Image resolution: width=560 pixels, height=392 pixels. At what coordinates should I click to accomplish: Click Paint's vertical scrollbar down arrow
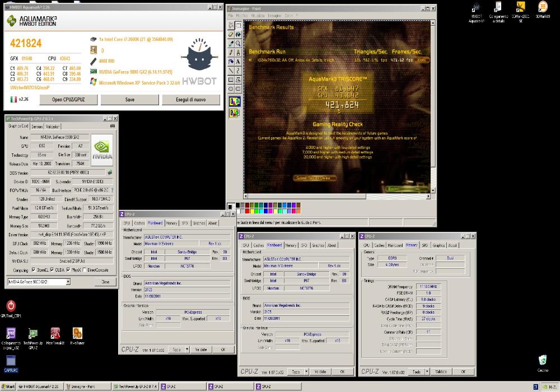click(x=433, y=190)
